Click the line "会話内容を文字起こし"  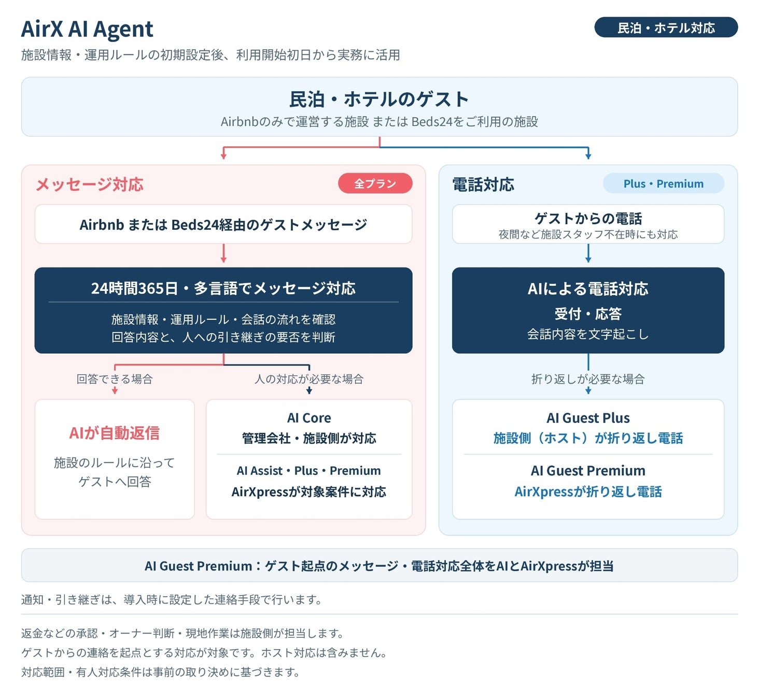tap(588, 334)
